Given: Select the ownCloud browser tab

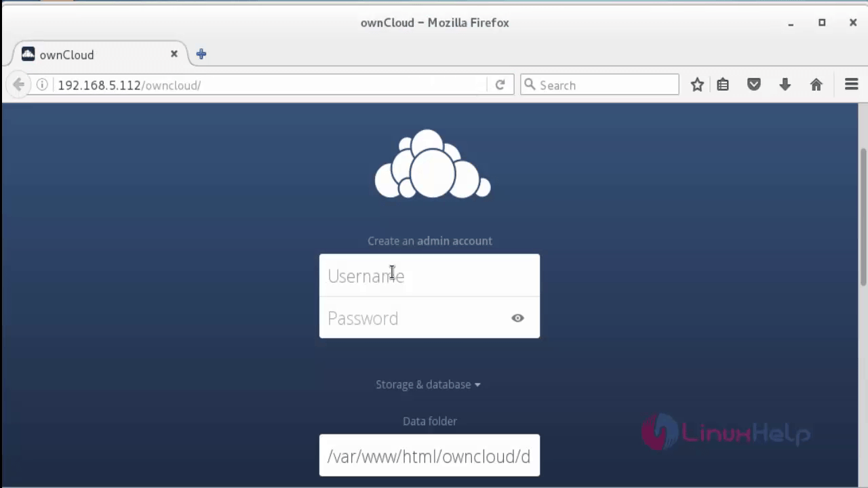Looking at the screenshot, I should coord(100,54).
